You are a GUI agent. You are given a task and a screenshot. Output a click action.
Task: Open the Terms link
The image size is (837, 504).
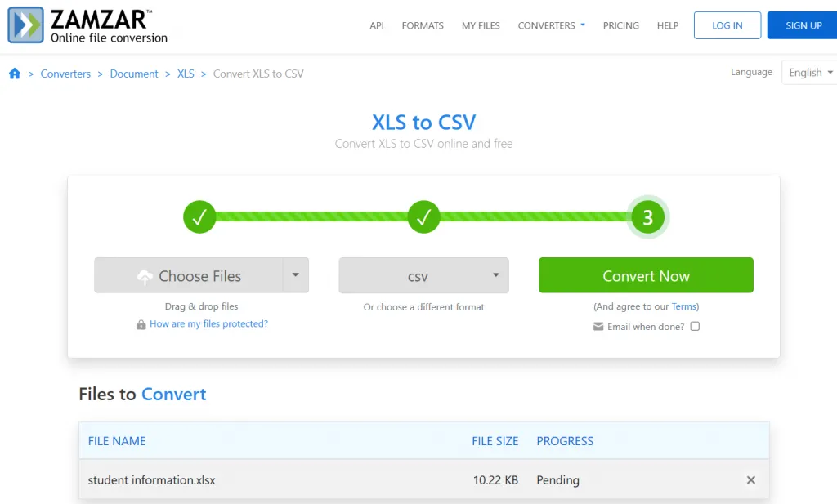(683, 306)
